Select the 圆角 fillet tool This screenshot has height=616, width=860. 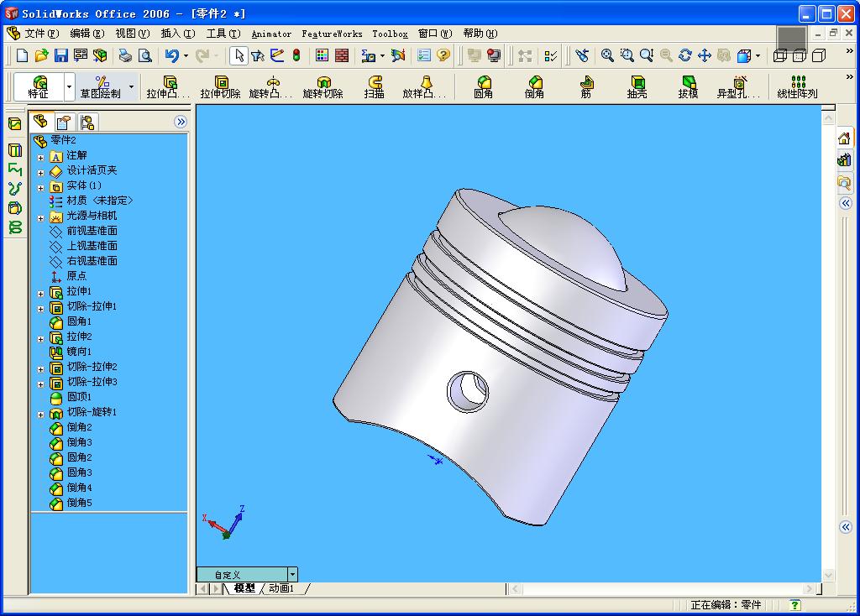pyautogui.click(x=483, y=87)
